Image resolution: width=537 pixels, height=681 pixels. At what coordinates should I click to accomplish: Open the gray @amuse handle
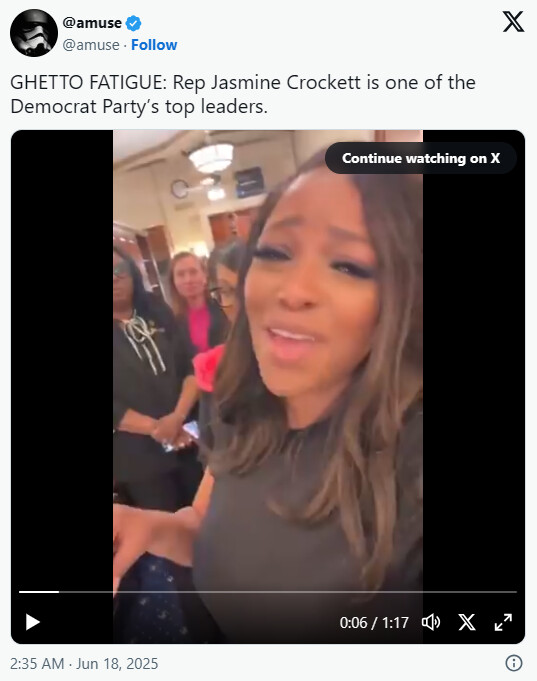91,45
